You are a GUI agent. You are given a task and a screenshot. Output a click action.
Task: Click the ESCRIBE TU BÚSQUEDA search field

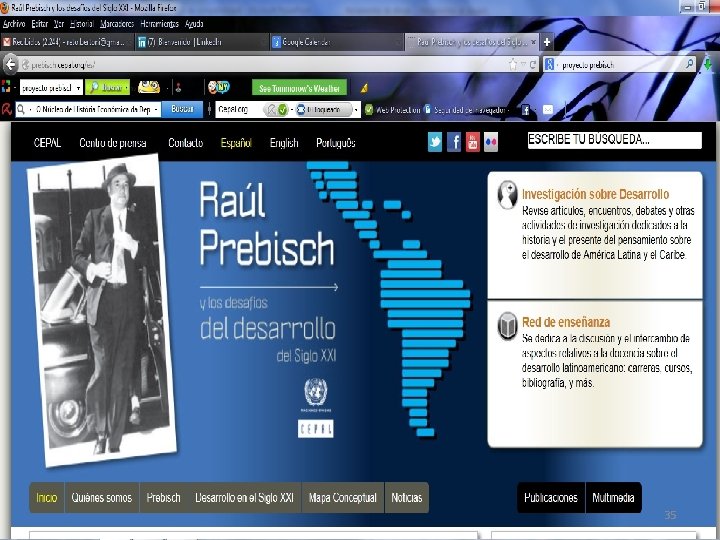pyautogui.click(x=614, y=140)
